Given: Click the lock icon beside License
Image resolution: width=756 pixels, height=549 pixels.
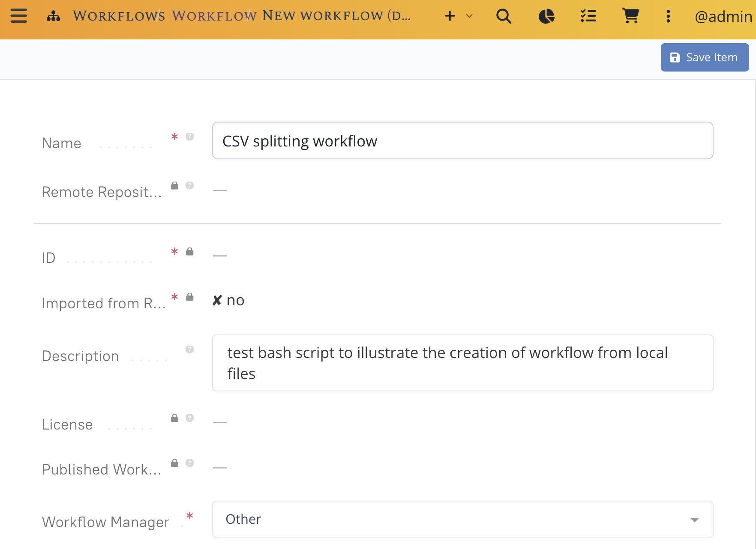Looking at the screenshot, I should 174,418.
